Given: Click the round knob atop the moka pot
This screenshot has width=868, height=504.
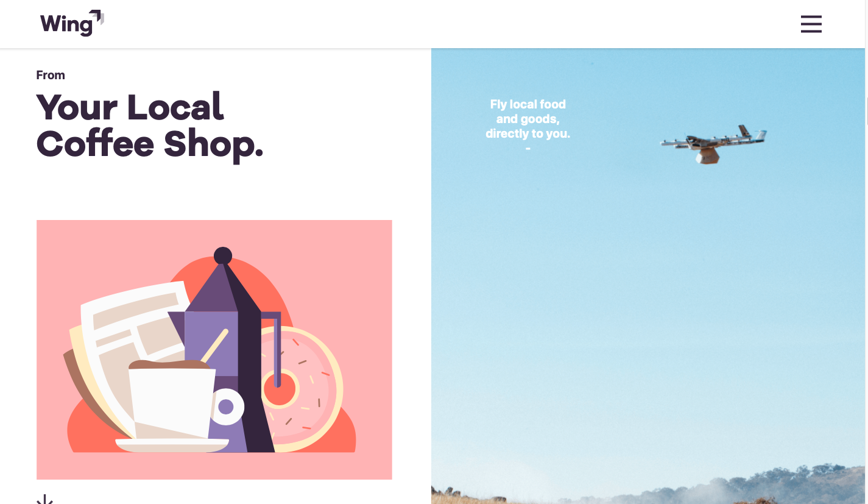Looking at the screenshot, I should coord(223,255).
